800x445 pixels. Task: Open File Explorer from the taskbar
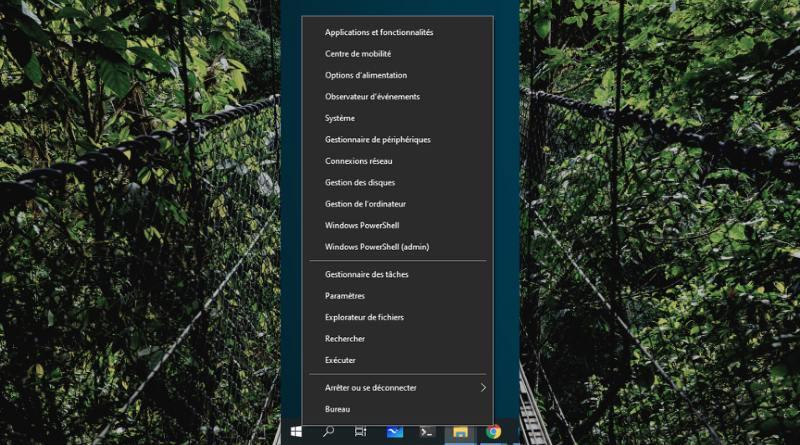coord(460,432)
